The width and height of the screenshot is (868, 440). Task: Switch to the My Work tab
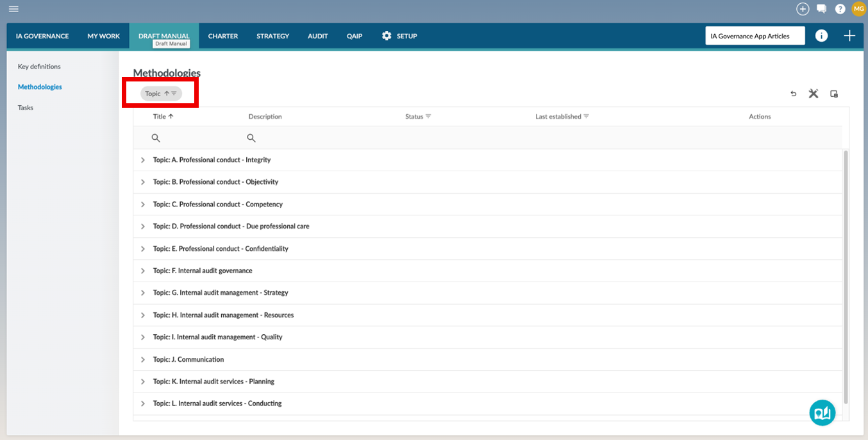click(104, 36)
